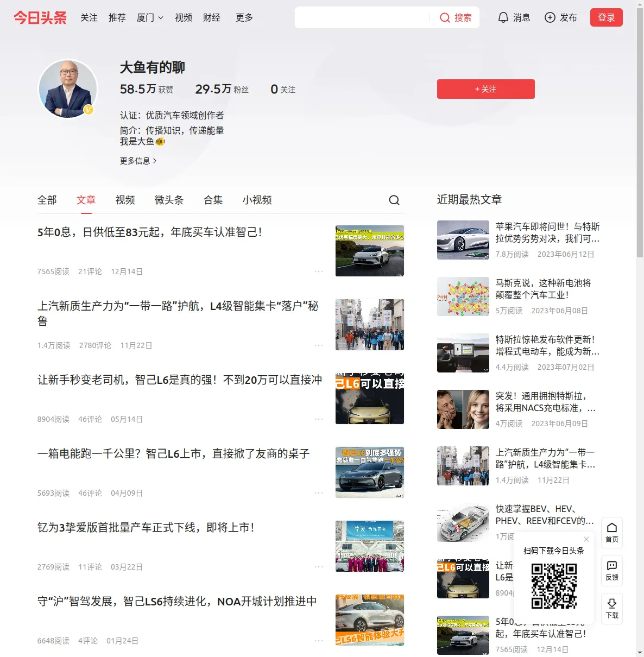Screen dimensions: 644x657
Task: Open thumbnail of 5年0息 article in main list
Action: tap(370, 251)
